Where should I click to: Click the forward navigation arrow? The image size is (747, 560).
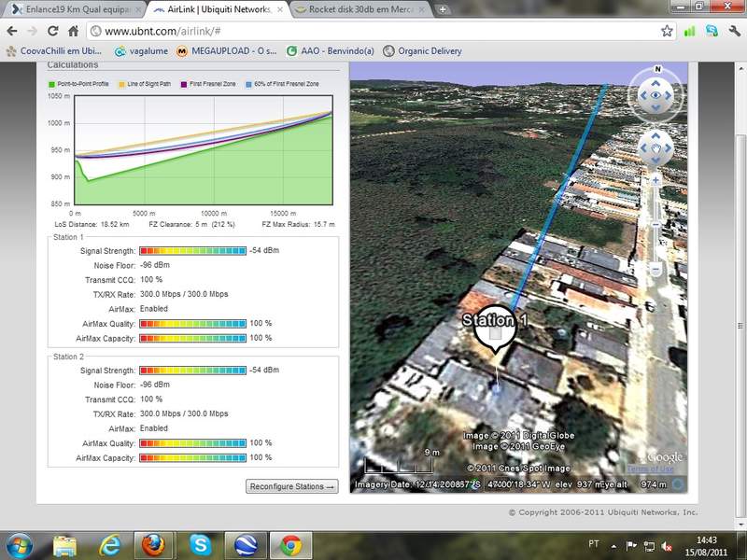(32, 32)
